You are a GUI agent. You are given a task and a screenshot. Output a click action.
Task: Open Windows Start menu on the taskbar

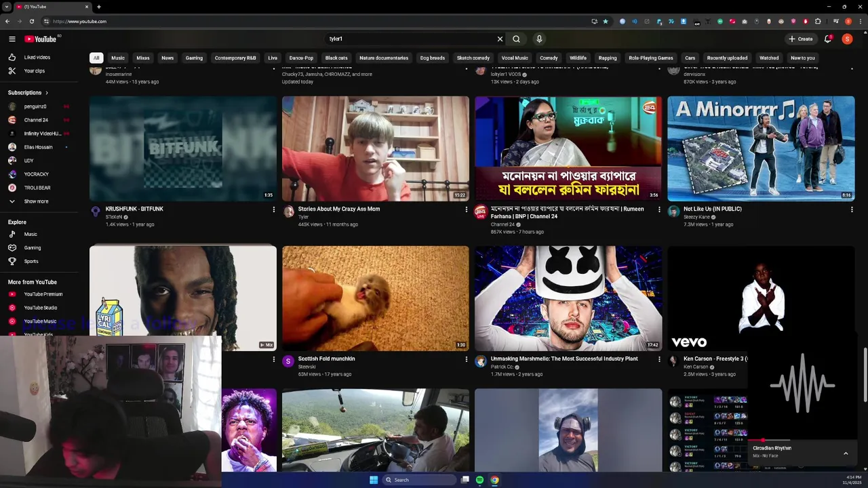(x=374, y=480)
